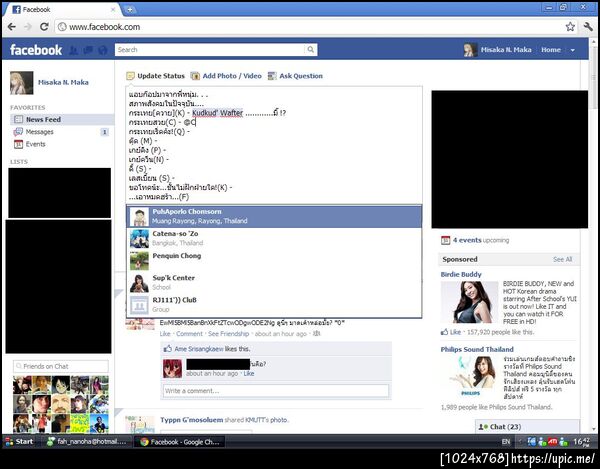The image size is (600, 469).
Task: Click the address bar URL
Action: pyautogui.click(x=104, y=27)
